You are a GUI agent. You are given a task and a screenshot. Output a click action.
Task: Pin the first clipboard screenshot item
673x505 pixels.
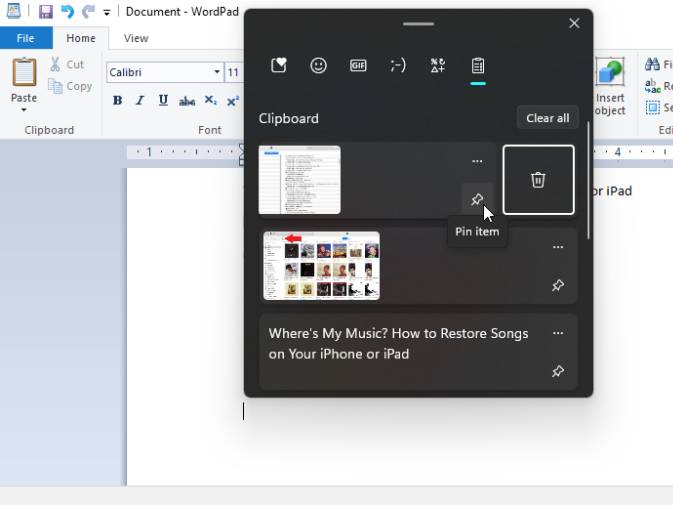[x=477, y=199]
